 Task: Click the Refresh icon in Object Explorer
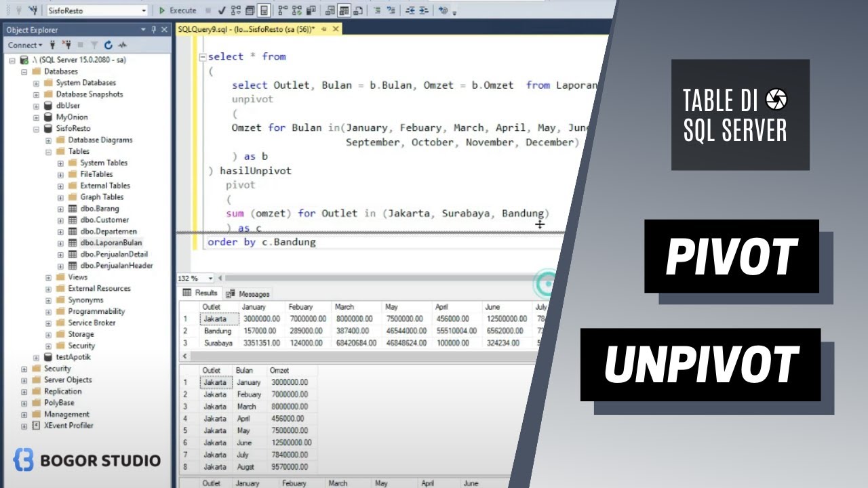coord(108,45)
